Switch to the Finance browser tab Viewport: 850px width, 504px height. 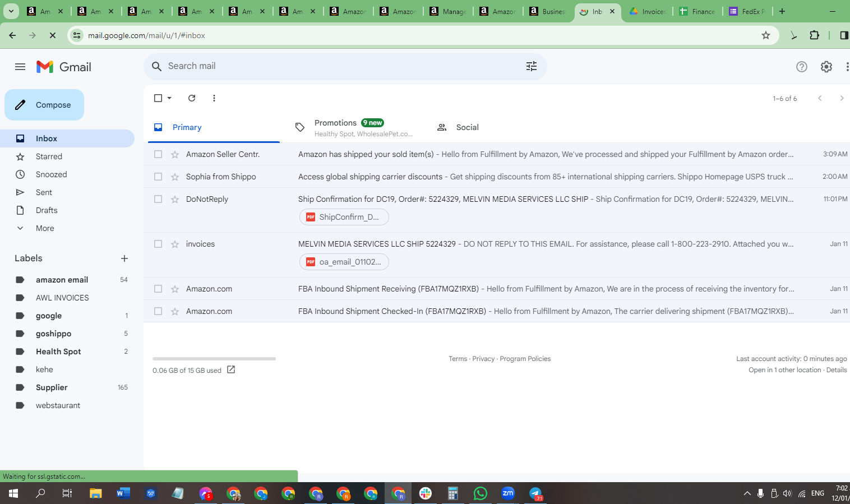pos(697,11)
